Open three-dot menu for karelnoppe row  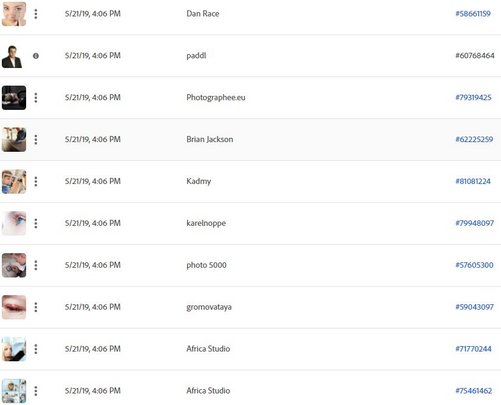36,223
